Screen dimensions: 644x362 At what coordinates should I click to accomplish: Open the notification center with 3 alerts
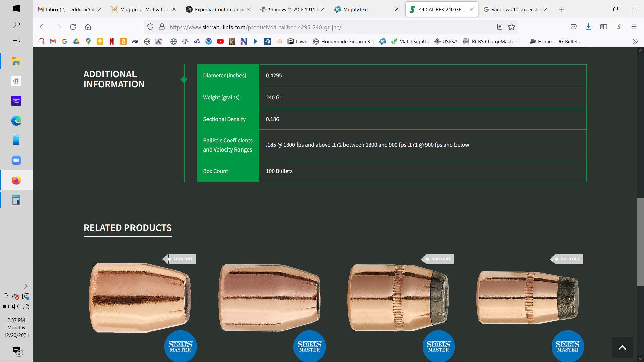click(x=17, y=351)
